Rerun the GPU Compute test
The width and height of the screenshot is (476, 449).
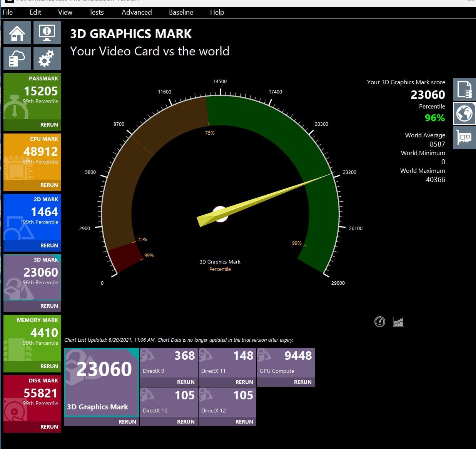pyautogui.click(x=302, y=382)
